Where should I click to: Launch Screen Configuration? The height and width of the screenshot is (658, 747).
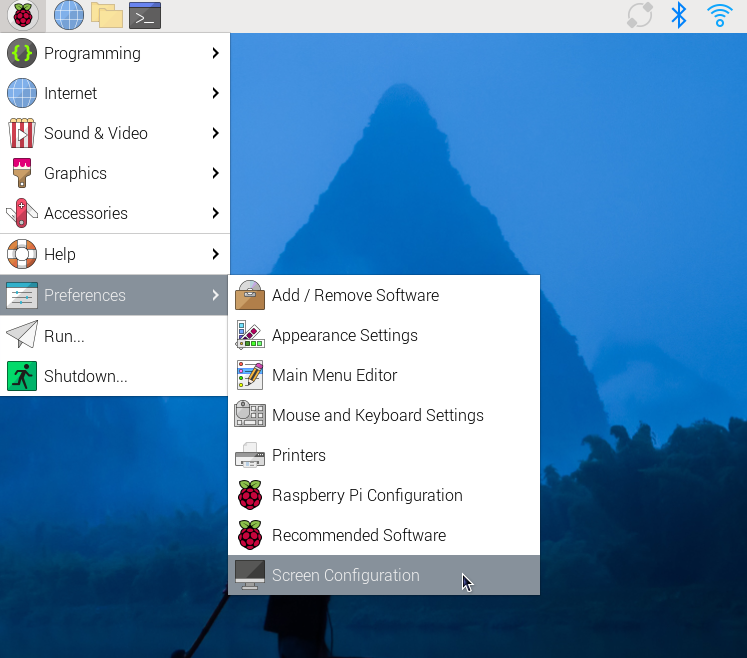384,575
